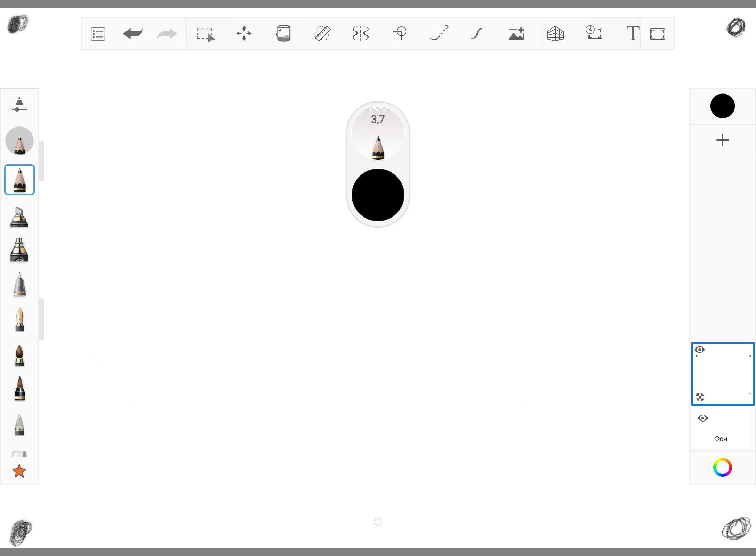Turn on symmetry drawing tool
Screen dimensions: 756x556
361,34
